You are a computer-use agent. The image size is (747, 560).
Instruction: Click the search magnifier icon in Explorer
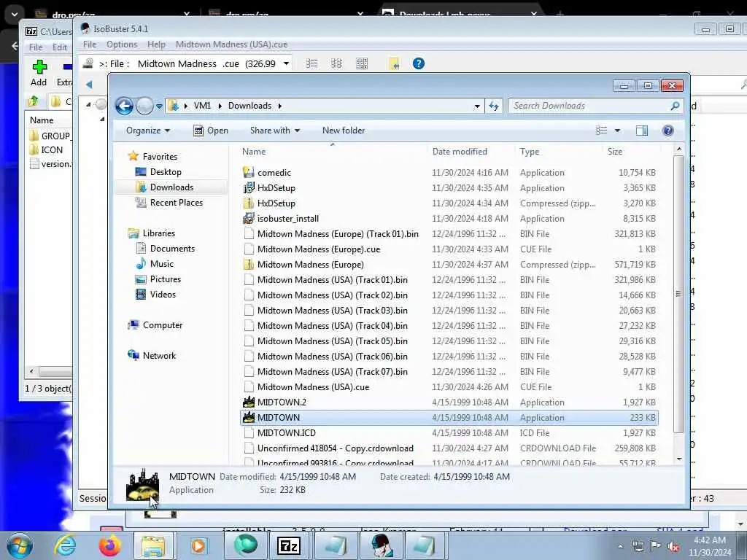(675, 106)
